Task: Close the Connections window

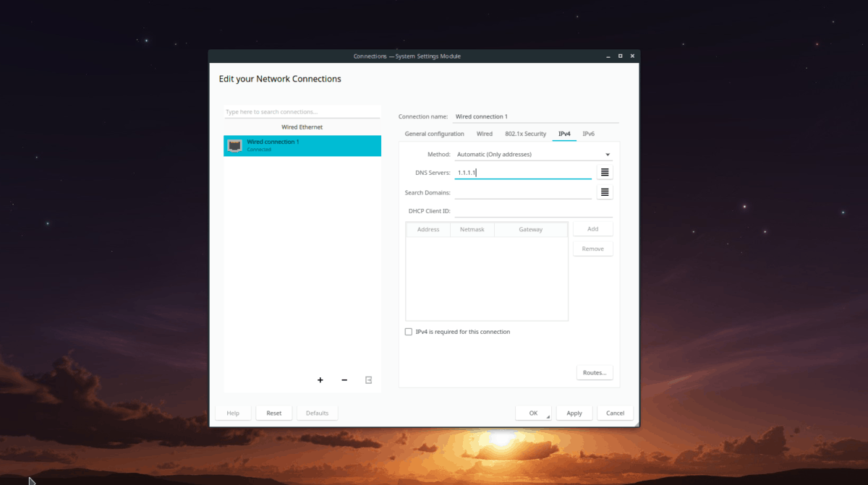Action: click(632, 56)
